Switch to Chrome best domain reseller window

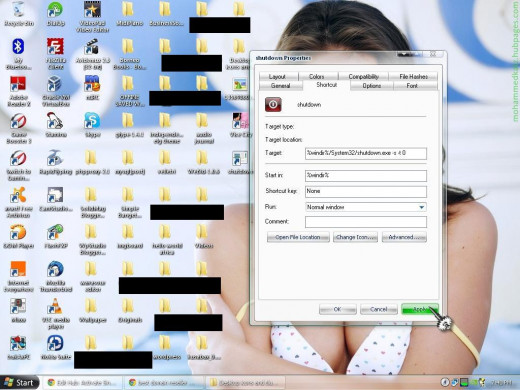point(164,383)
